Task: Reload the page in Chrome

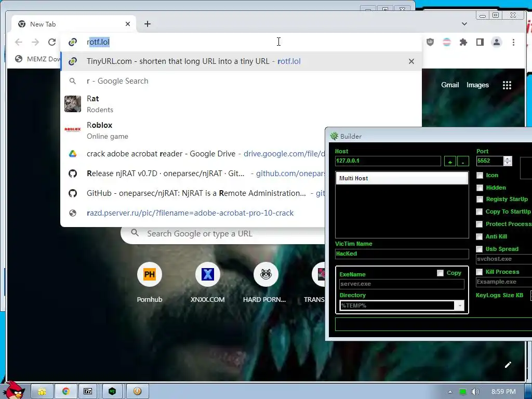Action: point(52,42)
